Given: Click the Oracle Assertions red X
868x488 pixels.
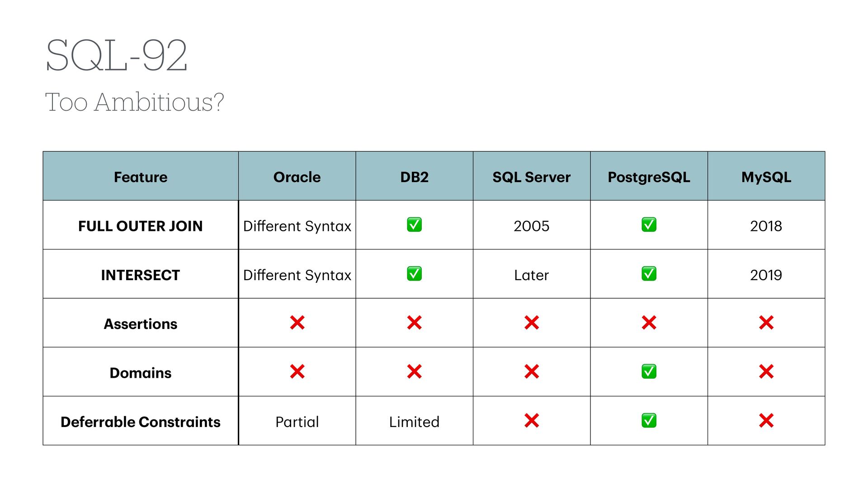Looking at the screenshot, I should 297,323.
